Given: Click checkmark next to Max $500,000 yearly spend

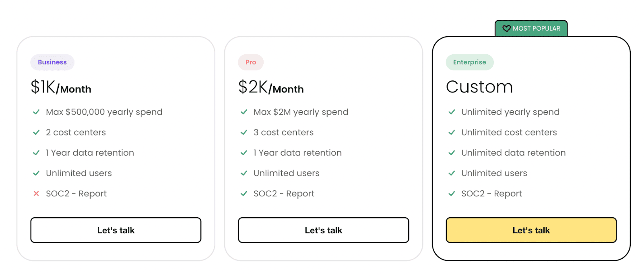Looking at the screenshot, I should [x=36, y=112].
